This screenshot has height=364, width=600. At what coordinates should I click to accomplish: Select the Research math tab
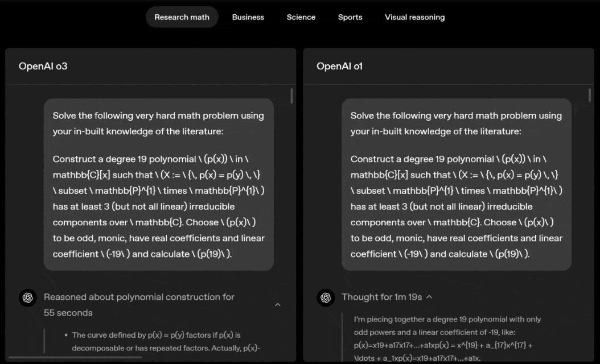[182, 17]
